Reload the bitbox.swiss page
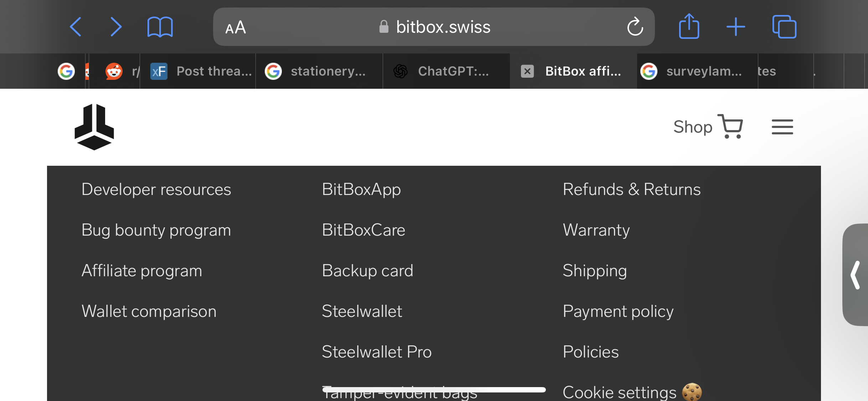 click(635, 27)
